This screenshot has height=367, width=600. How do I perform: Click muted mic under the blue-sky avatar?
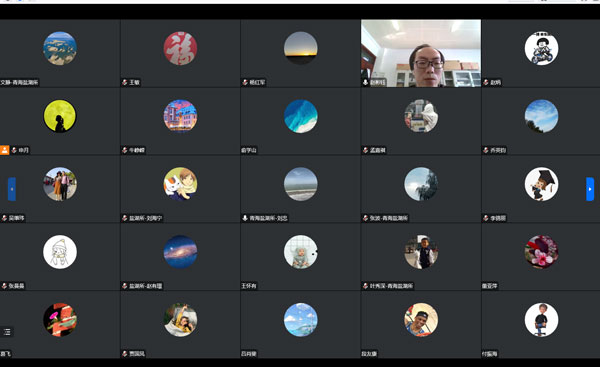[486, 150]
